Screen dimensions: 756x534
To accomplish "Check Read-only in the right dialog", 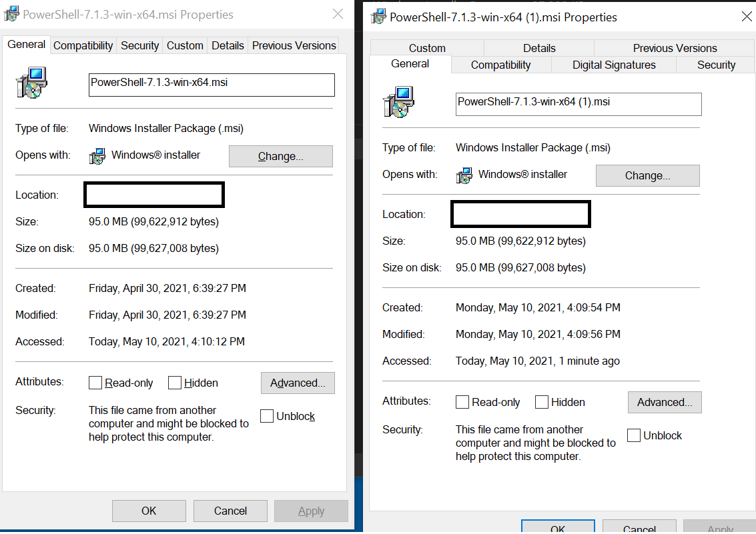I will click(462, 402).
